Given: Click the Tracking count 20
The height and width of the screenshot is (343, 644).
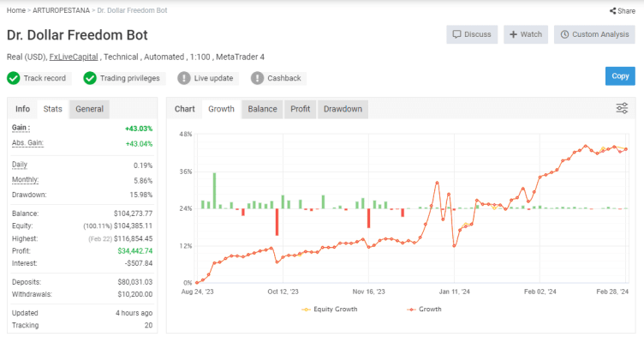Looking at the screenshot, I should 148,325.
